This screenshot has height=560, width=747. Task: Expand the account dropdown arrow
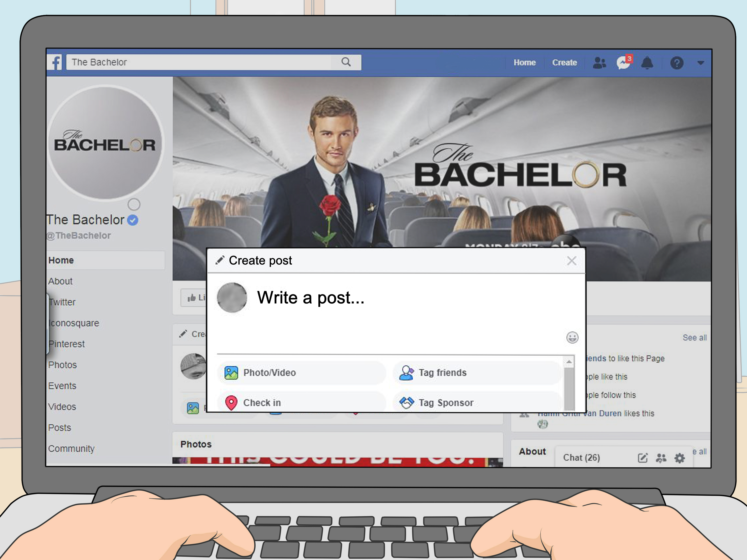[701, 63]
